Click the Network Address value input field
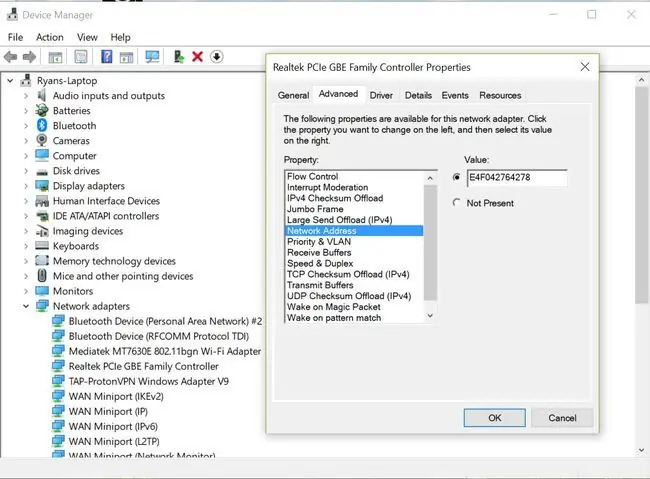The width and height of the screenshot is (650, 479). 517,177
